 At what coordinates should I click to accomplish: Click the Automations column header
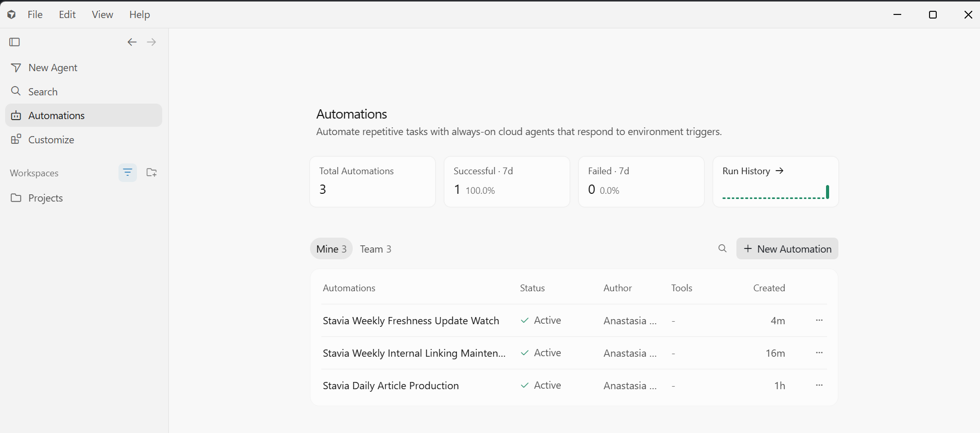pos(349,288)
